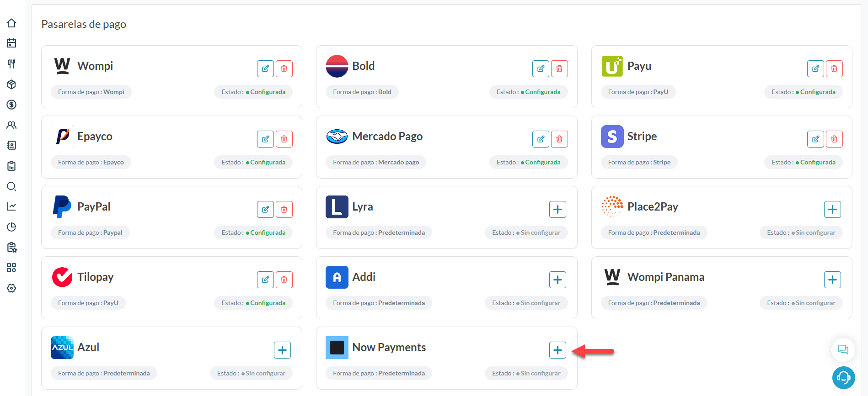
Task: Add the Addi payment gateway
Action: pyautogui.click(x=557, y=280)
